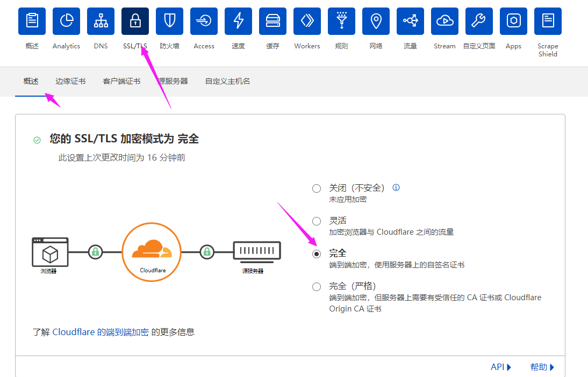Image resolution: width=588 pixels, height=377 pixels.
Task: Click the padlock between browser and Cloudflare
Action: (95, 252)
